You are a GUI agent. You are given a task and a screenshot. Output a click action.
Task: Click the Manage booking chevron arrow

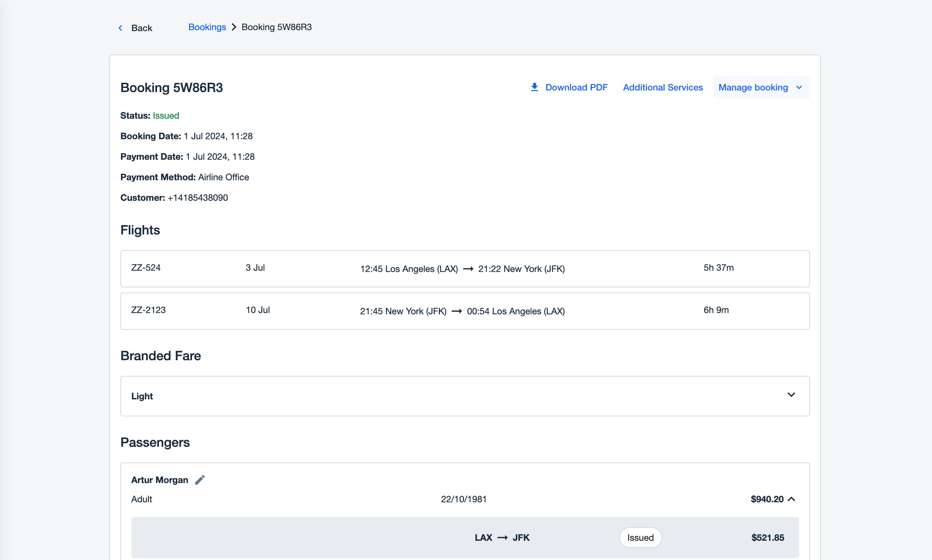[799, 88]
